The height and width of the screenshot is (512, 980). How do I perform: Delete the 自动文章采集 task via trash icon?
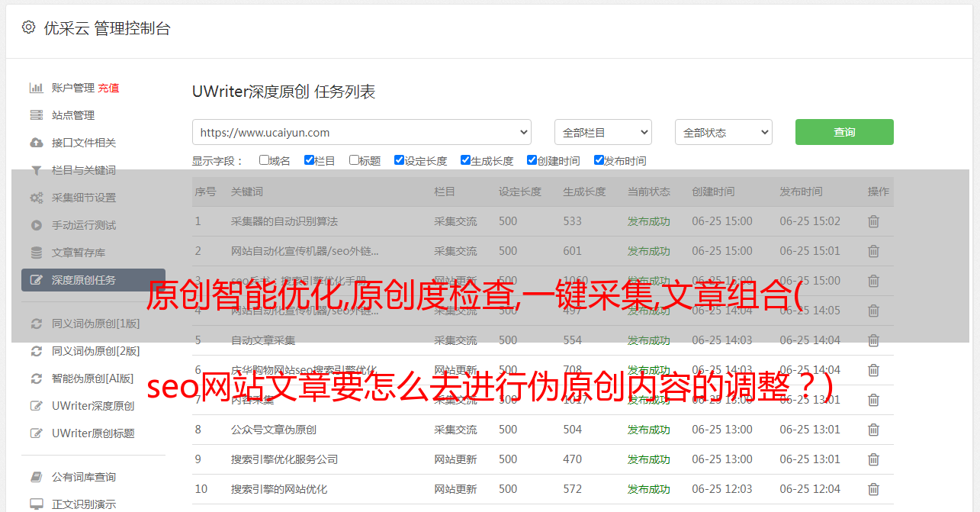coord(873,340)
